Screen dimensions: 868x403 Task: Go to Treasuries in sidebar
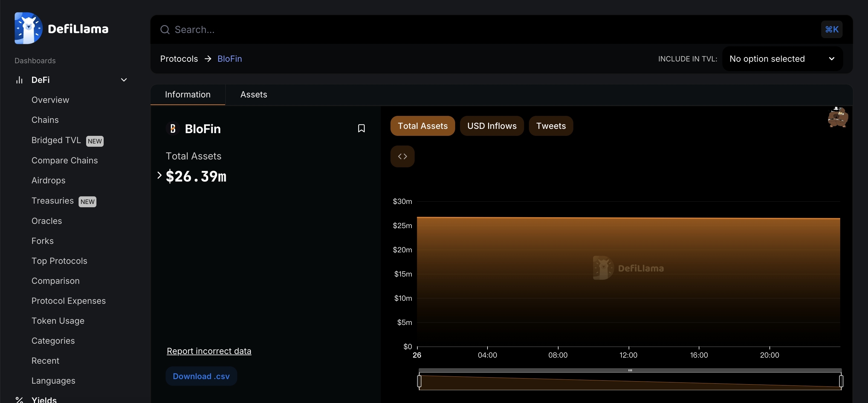[x=52, y=200]
